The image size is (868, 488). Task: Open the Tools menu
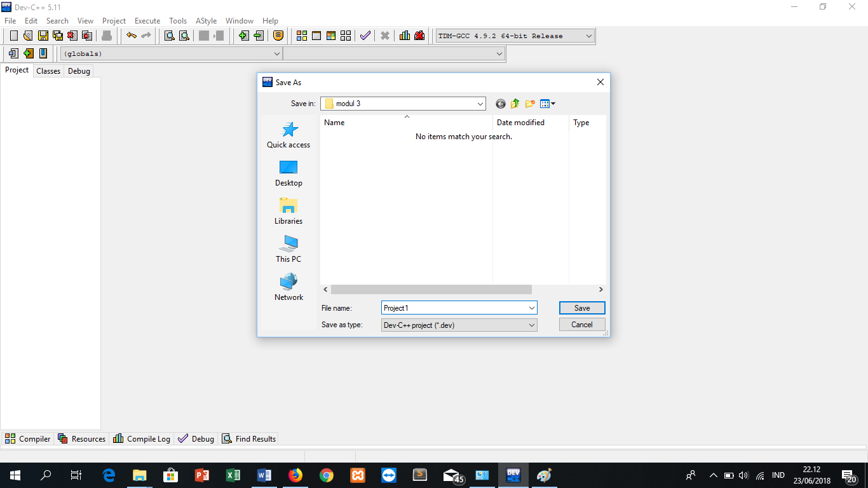178,21
